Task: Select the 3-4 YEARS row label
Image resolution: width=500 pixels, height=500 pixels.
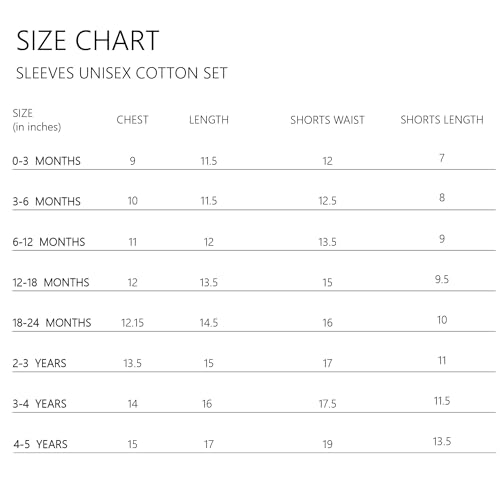Action: pos(39,404)
